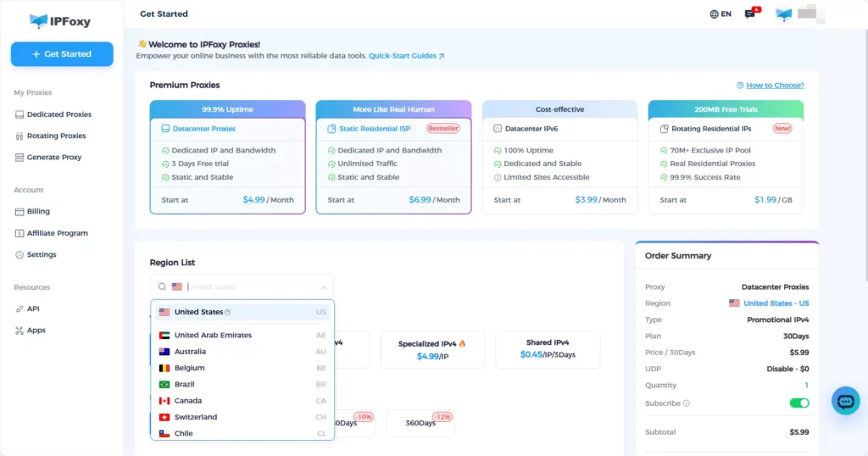Select the 360Days plan option
The height and width of the screenshot is (456, 868).
tap(420, 423)
